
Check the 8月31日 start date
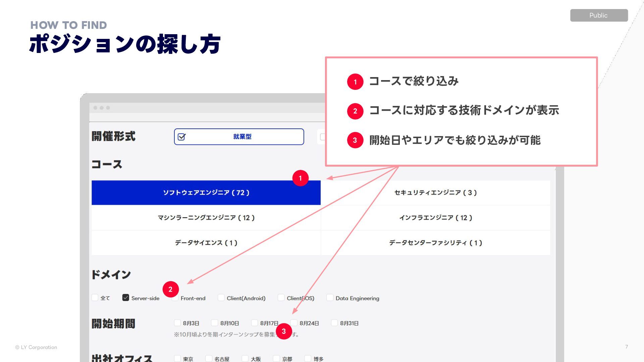tap(334, 323)
